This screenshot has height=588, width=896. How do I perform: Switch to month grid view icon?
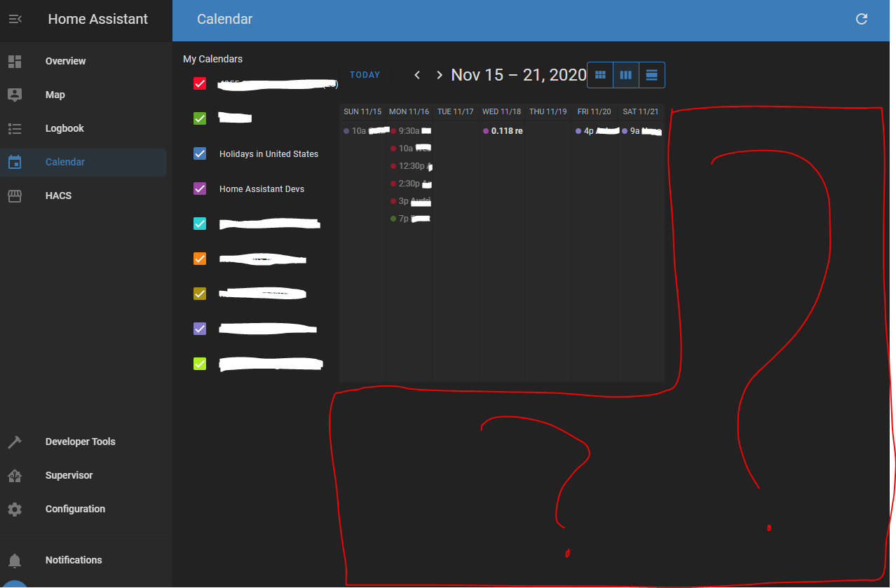(x=600, y=75)
